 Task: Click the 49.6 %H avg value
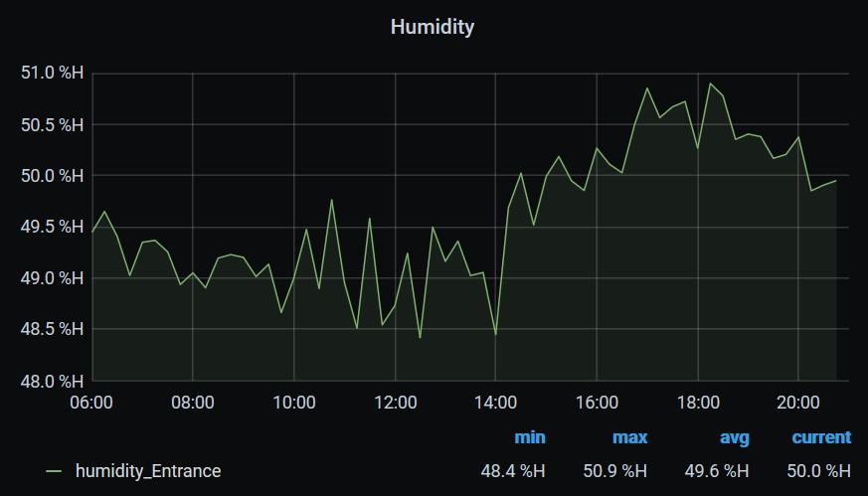coord(717,471)
